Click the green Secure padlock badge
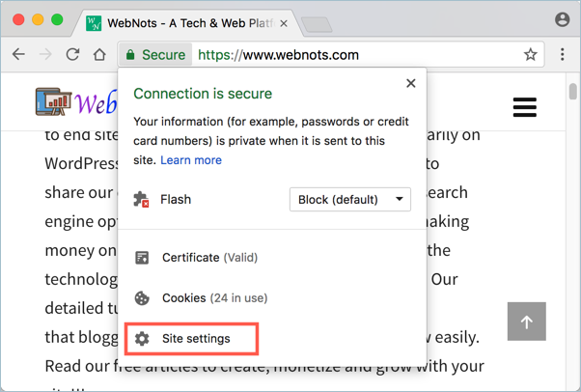 (156, 55)
